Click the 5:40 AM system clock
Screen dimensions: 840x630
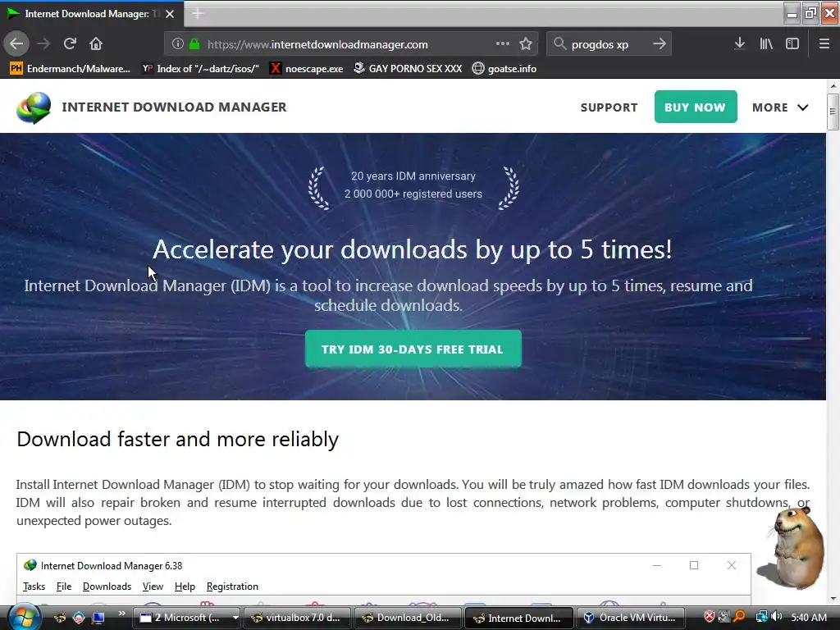coord(809,618)
